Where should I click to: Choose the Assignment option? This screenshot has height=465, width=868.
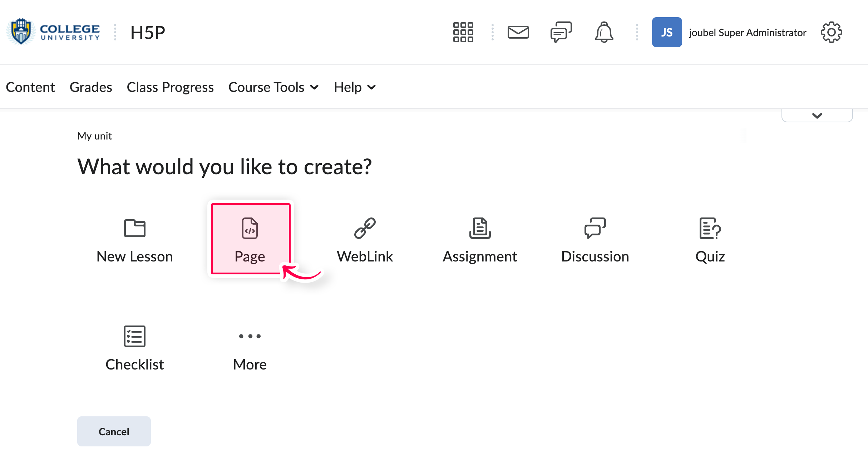pyautogui.click(x=480, y=239)
